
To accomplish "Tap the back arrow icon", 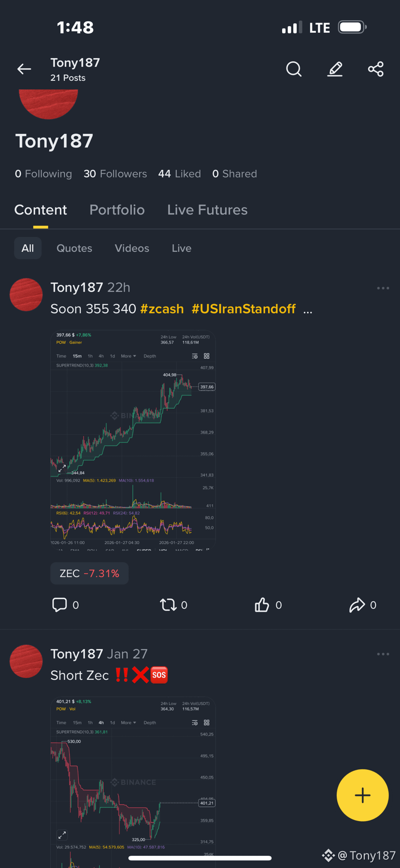I will (x=24, y=69).
